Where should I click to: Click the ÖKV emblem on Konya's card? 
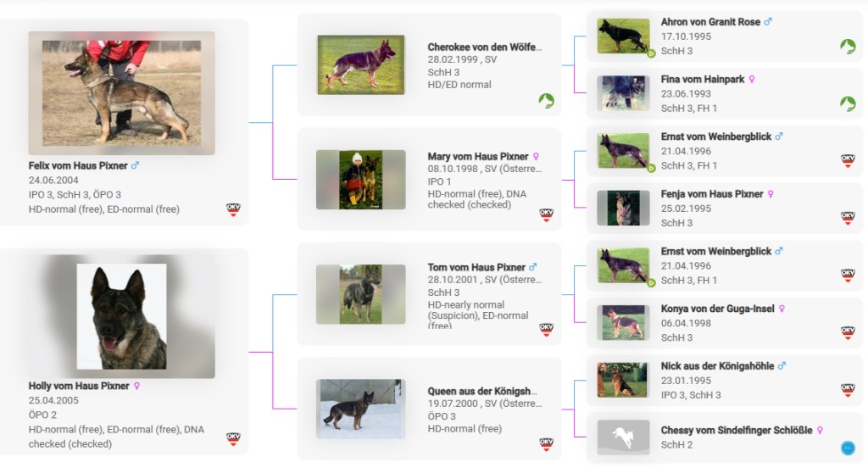tap(848, 332)
